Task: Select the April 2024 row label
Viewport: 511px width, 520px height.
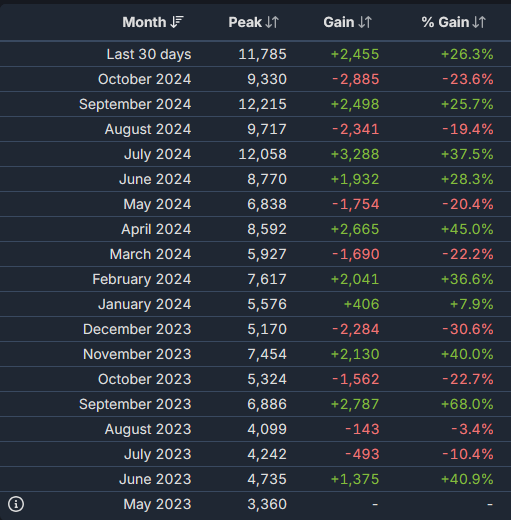Action: point(156,229)
